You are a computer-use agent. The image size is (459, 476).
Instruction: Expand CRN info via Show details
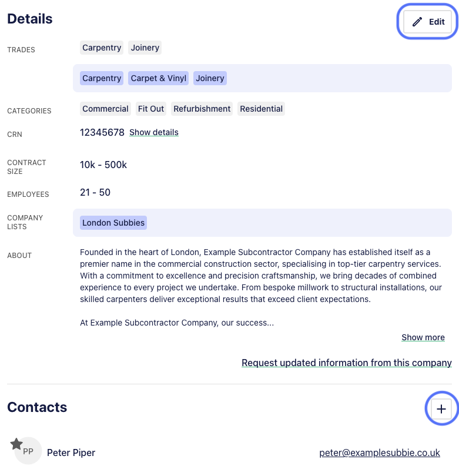(154, 132)
